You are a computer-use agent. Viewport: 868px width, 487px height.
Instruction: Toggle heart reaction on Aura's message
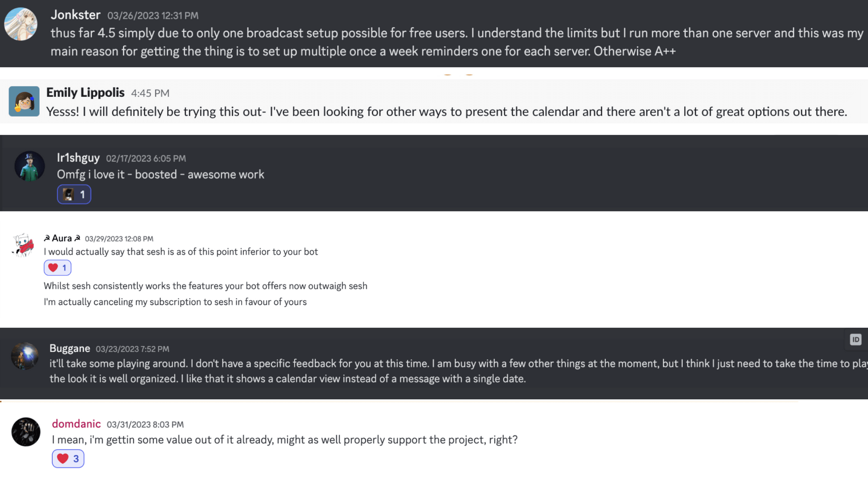tap(57, 268)
